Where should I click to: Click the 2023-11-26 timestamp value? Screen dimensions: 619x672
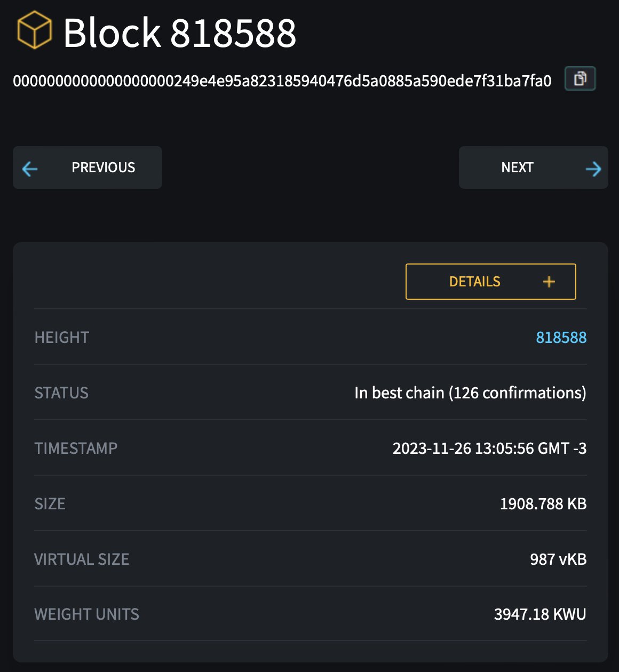tap(489, 449)
